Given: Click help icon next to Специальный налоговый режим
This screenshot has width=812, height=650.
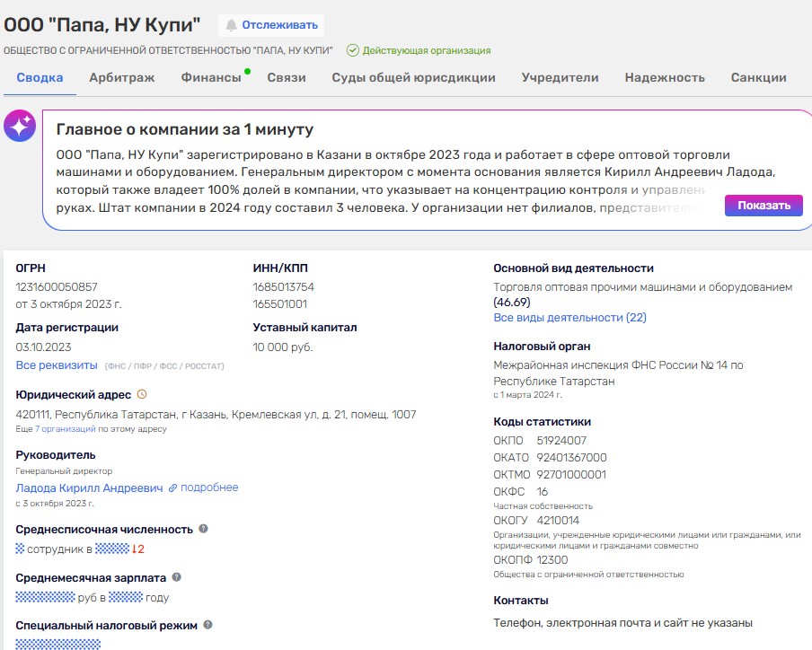Looking at the screenshot, I should (207, 625).
